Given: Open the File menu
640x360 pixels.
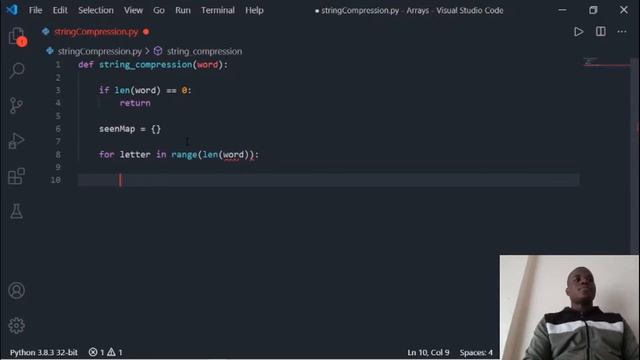Looking at the screenshot, I should pos(36,10).
